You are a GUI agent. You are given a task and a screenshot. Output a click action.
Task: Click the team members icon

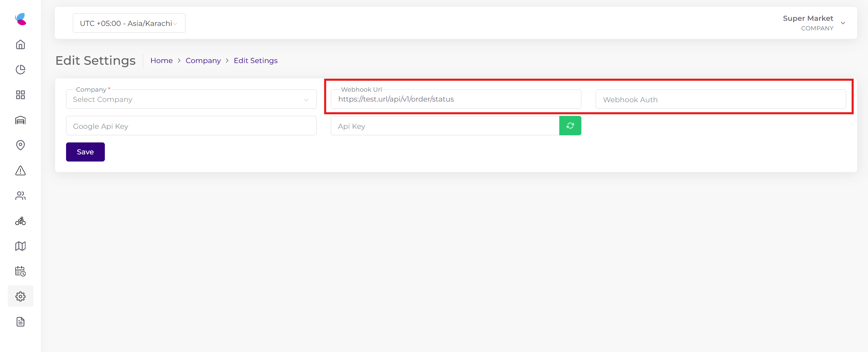[20, 196]
